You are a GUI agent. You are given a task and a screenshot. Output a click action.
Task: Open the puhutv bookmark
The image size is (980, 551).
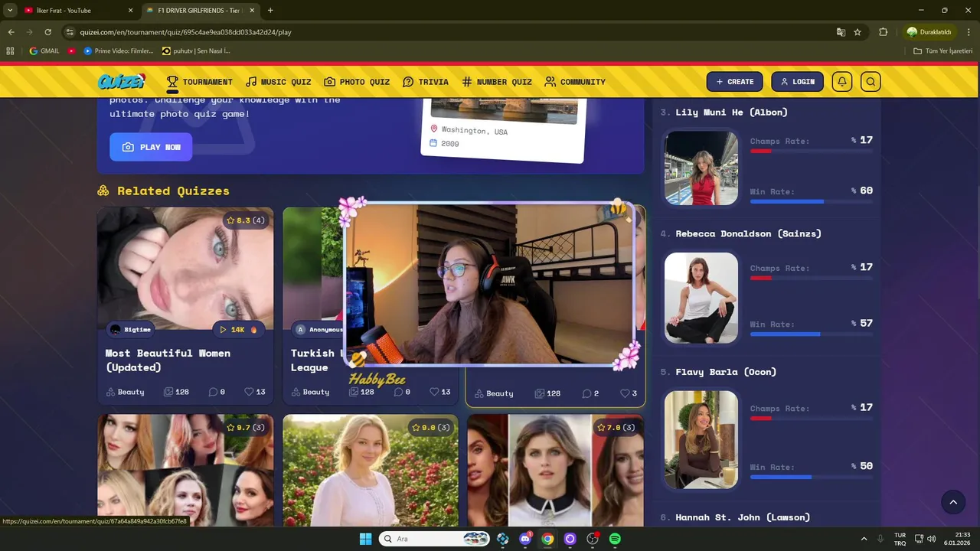[196, 51]
